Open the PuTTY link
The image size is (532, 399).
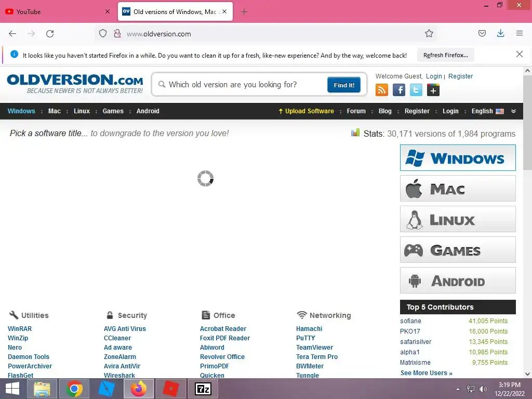[305, 338]
